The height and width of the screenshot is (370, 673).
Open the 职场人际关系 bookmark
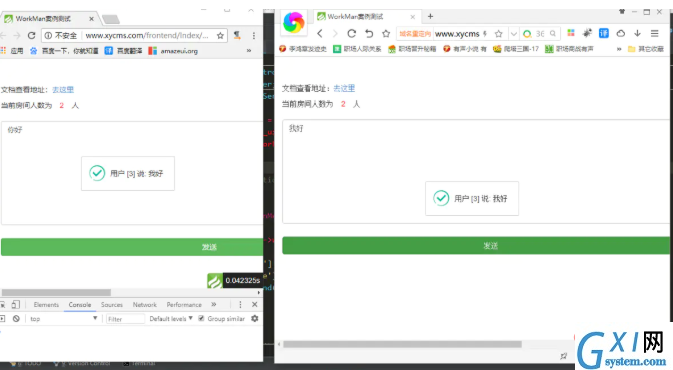click(358, 49)
